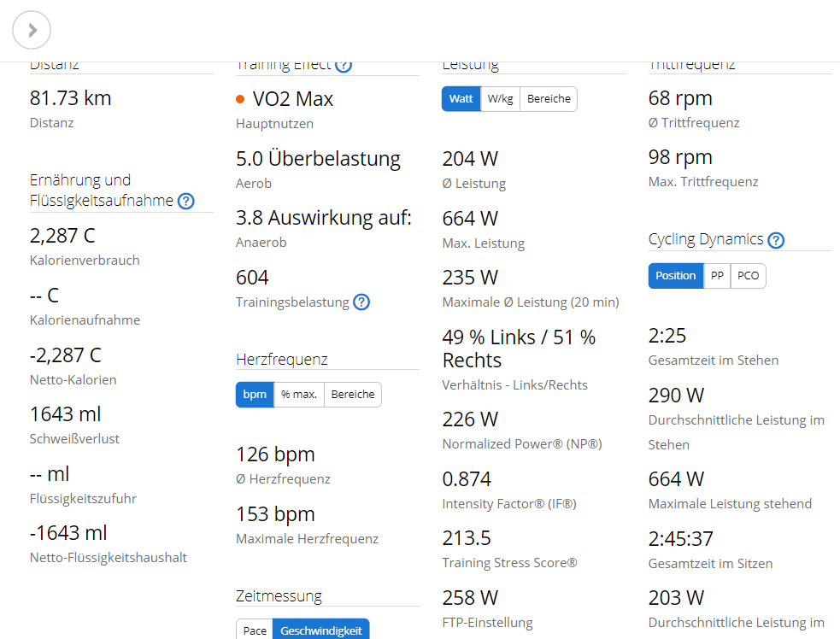
Task: Open Cycling Dynamics help icon
Action: (x=776, y=240)
